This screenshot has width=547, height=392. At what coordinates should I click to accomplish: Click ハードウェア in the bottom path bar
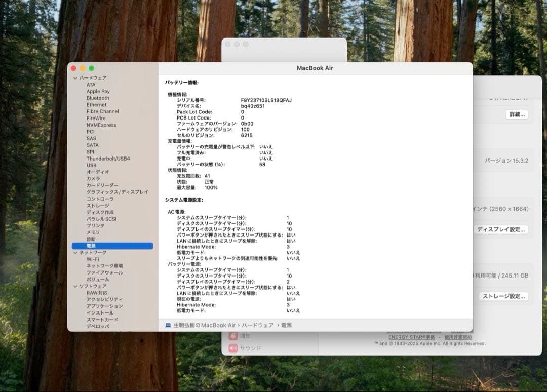[x=257, y=325]
